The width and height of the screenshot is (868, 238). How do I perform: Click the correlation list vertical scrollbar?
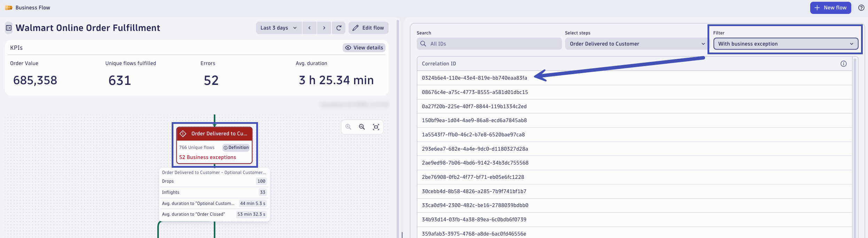coord(855,148)
